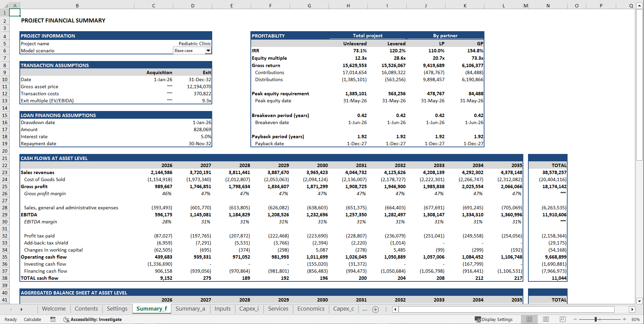Switch to Page Layout view in status bar

[x=546, y=319]
